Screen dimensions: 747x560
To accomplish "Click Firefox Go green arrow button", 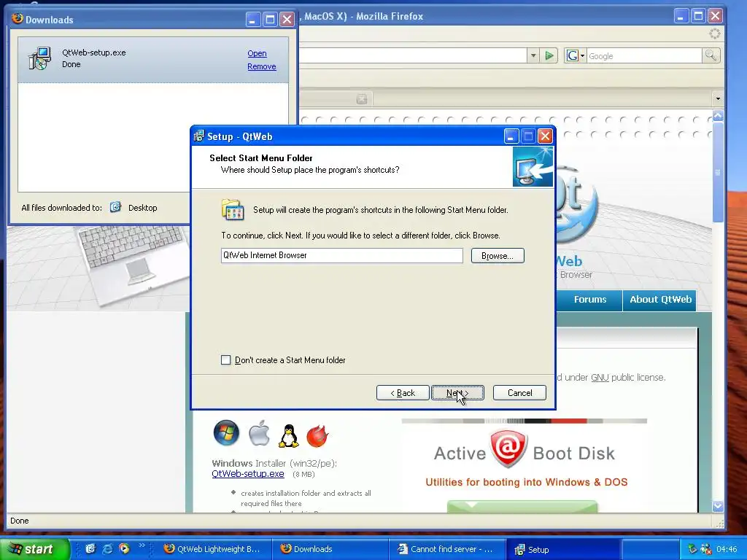I will click(x=549, y=55).
